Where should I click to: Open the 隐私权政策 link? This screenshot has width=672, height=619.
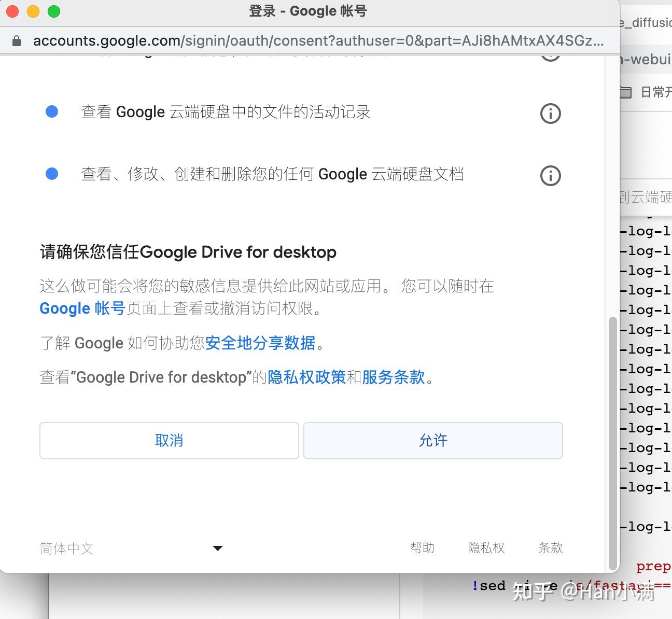(x=306, y=377)
